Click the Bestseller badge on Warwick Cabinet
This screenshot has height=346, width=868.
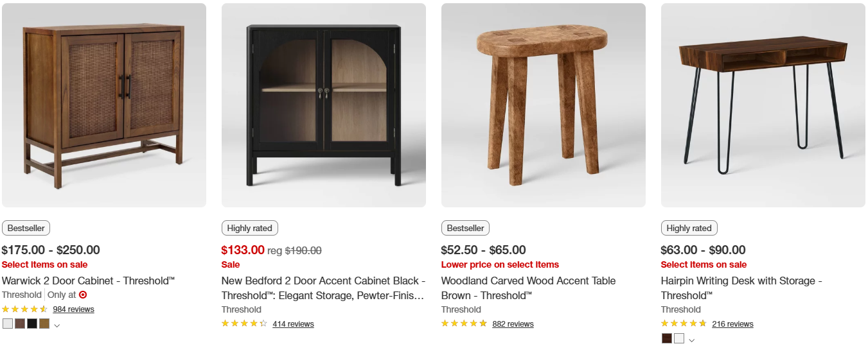26,228
